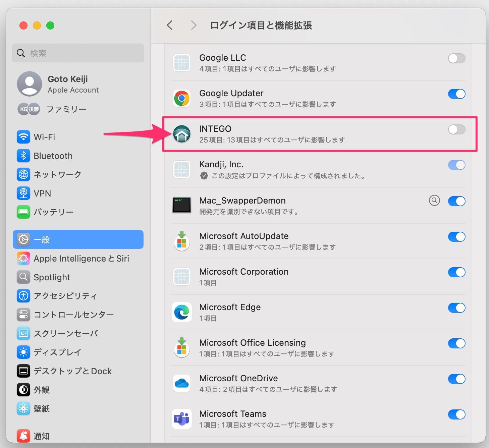This screenshot has width=489, height=448.
Task: Click the Wi-Fi icon in sidebar
Action: point(23,137)
